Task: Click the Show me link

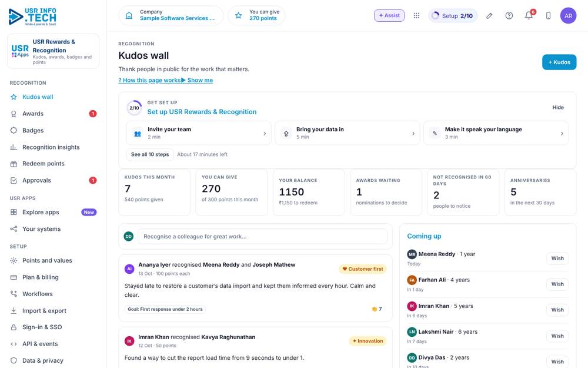Action: [197, 80]
